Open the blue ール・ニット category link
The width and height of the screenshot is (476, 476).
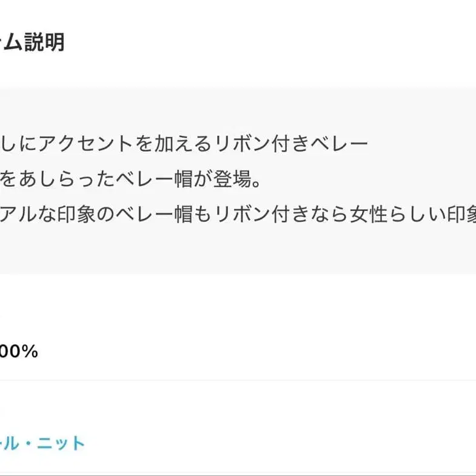coord(42,443)
